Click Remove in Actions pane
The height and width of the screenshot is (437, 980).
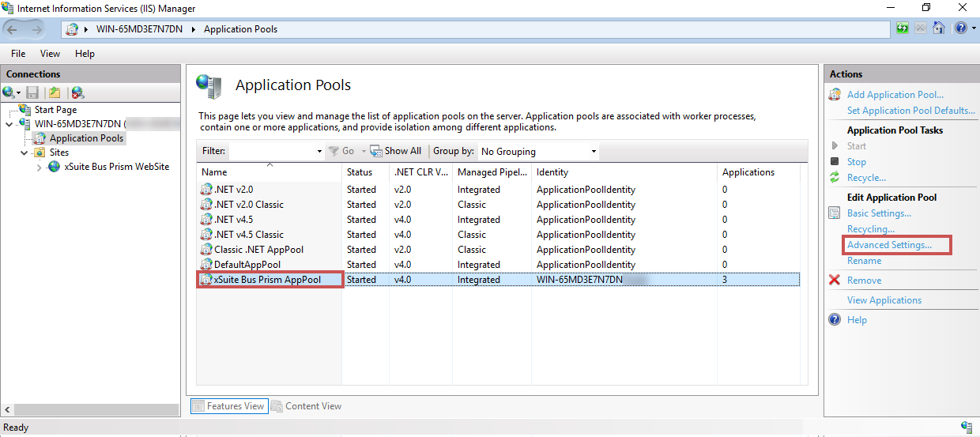pos(864,281)
